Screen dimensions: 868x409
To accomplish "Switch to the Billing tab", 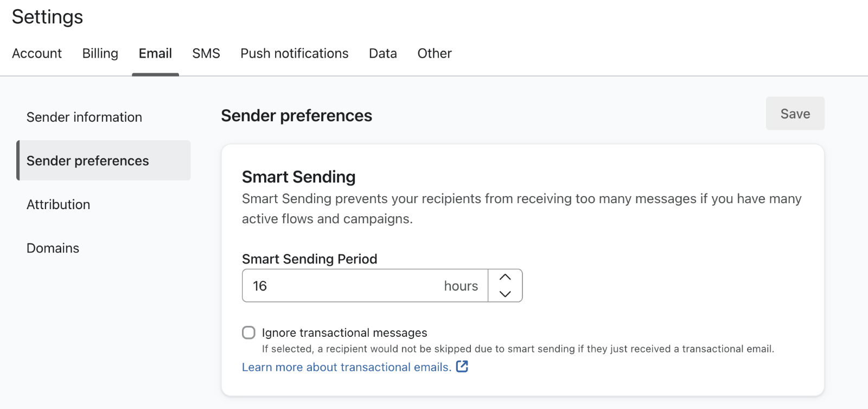I will (x=100, y=53).
